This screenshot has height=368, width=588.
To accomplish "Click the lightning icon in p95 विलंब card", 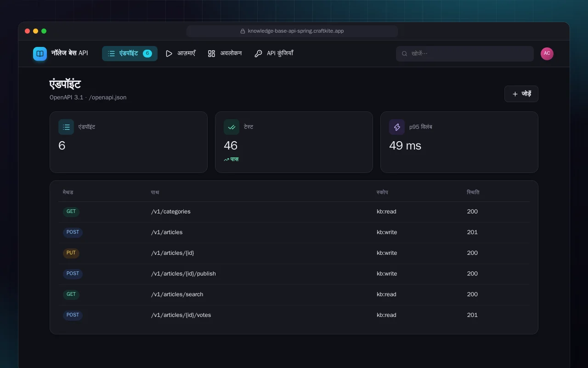I will pyautogui.click(x=397, y=127).
